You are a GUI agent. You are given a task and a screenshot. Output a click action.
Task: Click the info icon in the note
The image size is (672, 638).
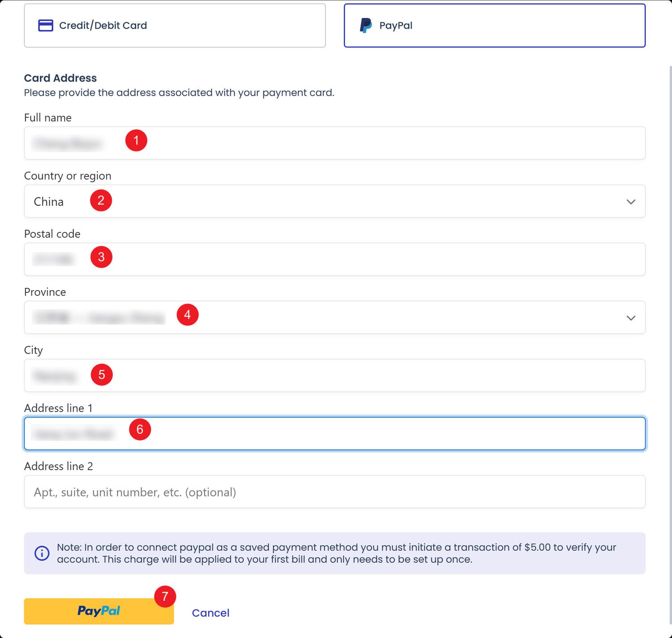pos(42,553)
